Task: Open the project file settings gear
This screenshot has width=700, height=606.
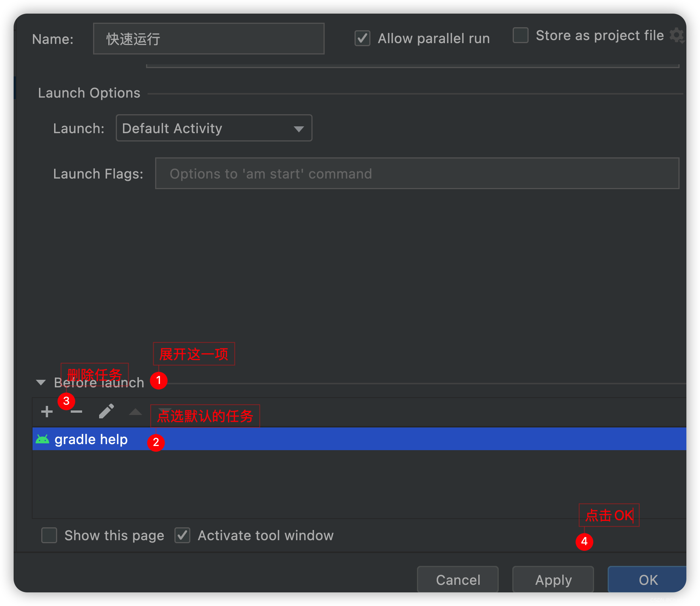Action: pyautogui.click(x=677, y=36)
